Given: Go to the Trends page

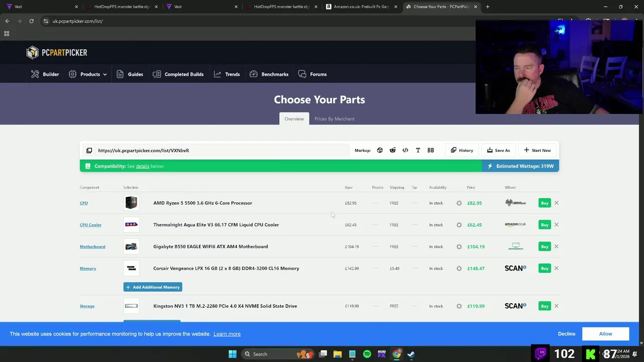Looking at the screenshot, I should (x=227, y=74).
